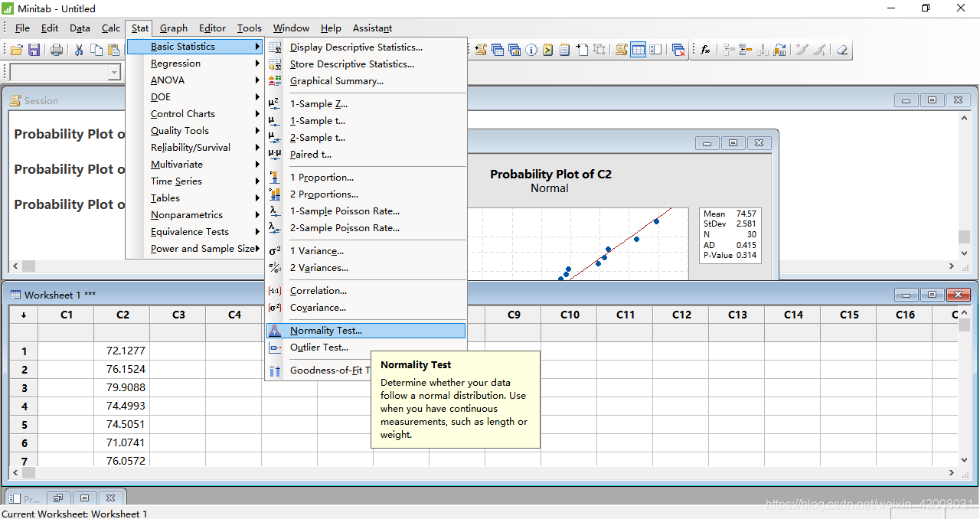Show Graphs folder icon with chart
980x519 pixels.
514,50
